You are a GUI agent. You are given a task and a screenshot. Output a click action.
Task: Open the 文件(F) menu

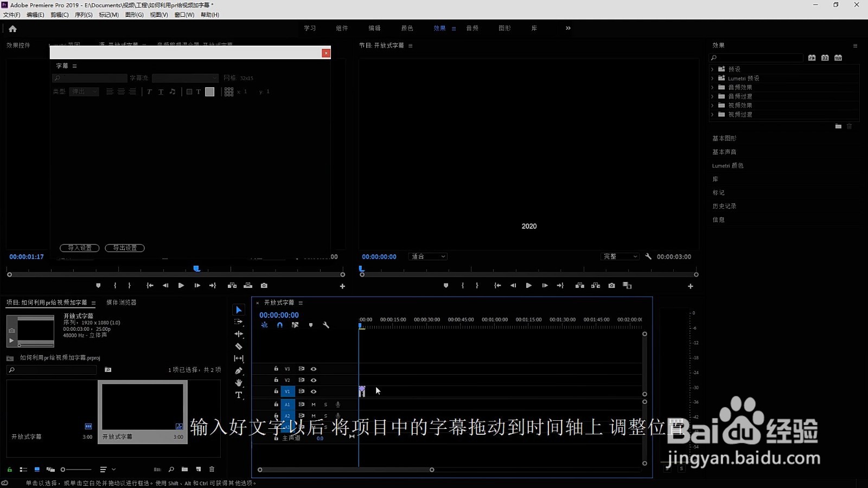click(12, 15)
